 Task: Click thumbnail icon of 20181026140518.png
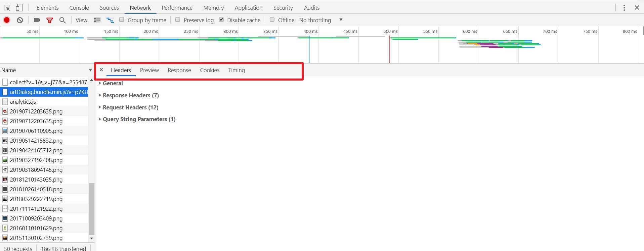pyautogui.click(x=5, y=189)
